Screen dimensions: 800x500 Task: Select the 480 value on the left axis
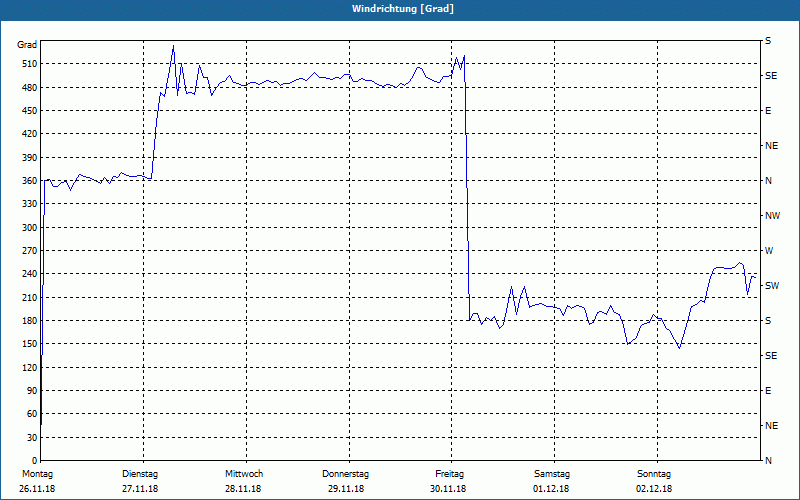(30, 87)
